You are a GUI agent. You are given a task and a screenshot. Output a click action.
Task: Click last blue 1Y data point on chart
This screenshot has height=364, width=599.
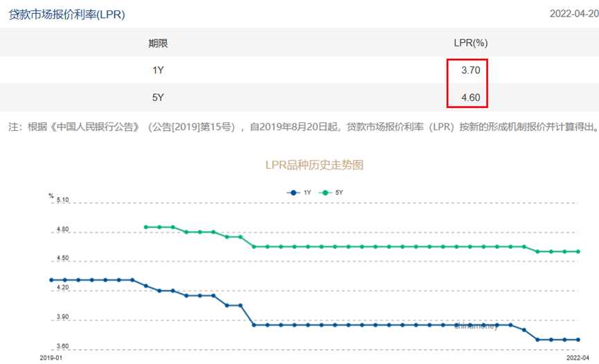pyautogui.click(x=578, y=340)
